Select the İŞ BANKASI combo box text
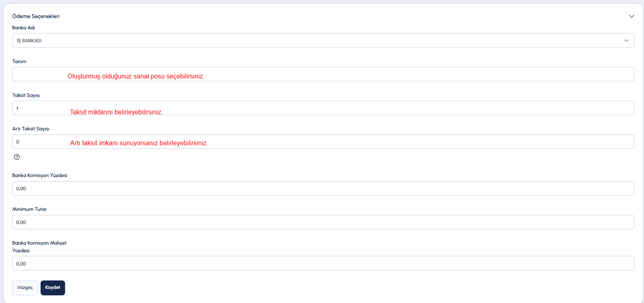The height and width of the screenshot is (303, 644). (x=29, y=41)
